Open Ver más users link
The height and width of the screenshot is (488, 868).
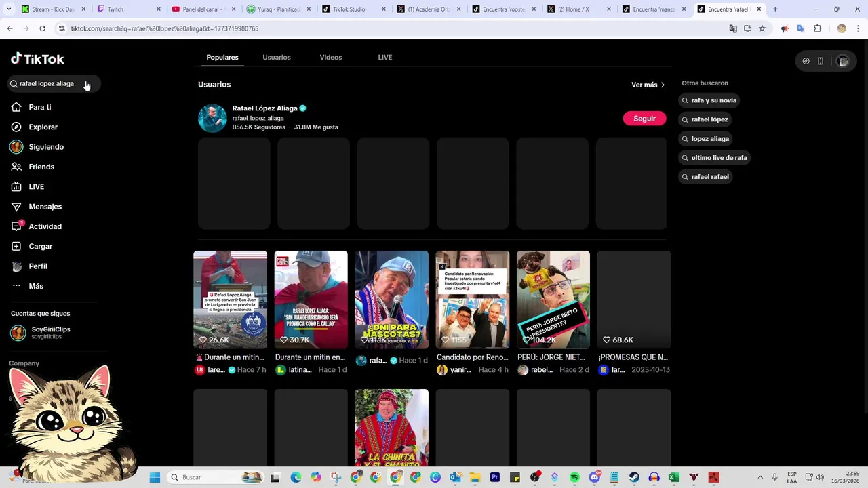pyautogui.click(x=648, y=85)
